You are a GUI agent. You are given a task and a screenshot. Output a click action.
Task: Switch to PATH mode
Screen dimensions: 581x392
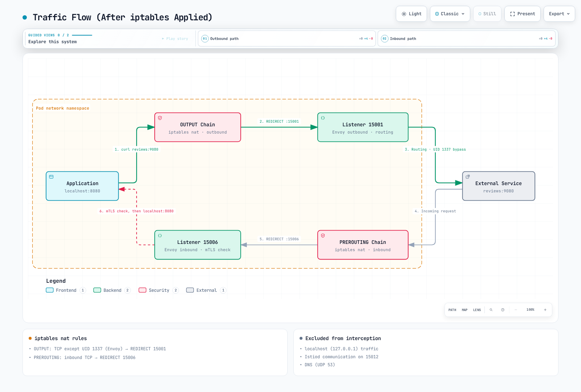[x=452, y=310]
